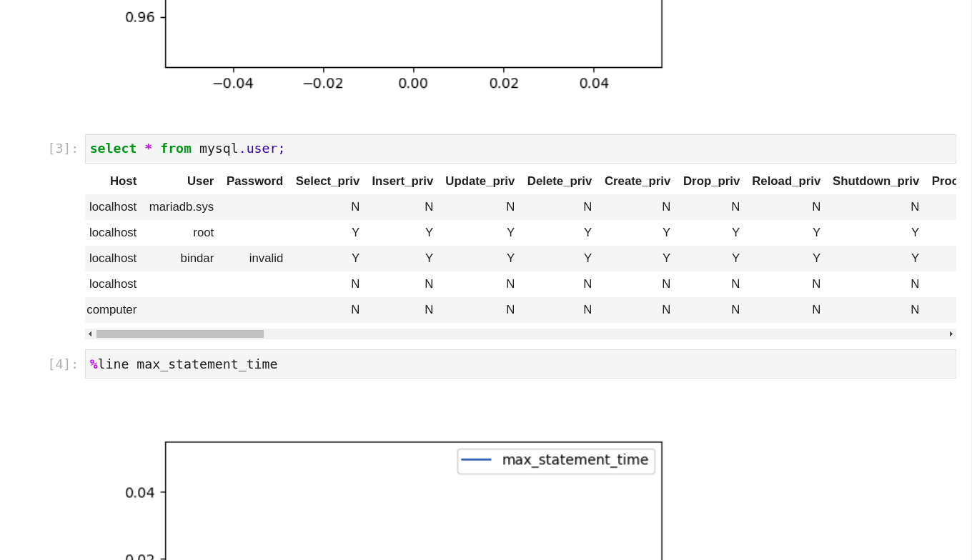Image resolution: width=972 pixels, height=560 pixels.
Task: Click the right arrow of the table scrollbar
Action: (x=951, y=334)
